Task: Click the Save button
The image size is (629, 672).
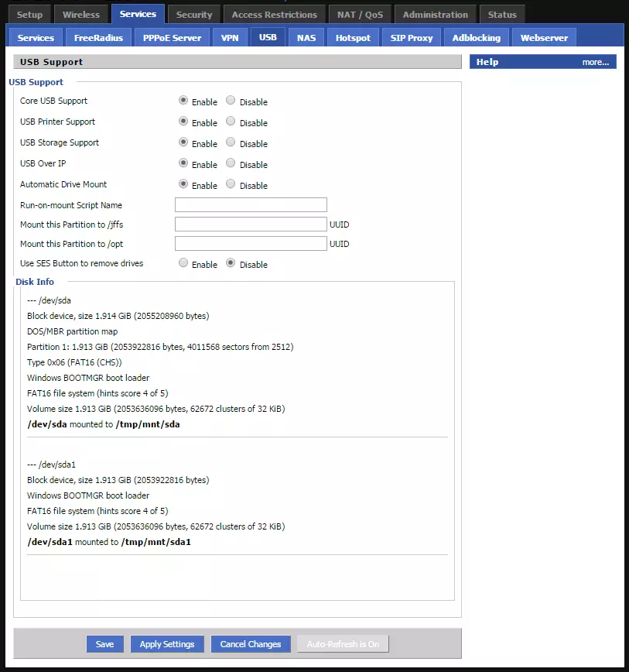Action: coord(104,643)
